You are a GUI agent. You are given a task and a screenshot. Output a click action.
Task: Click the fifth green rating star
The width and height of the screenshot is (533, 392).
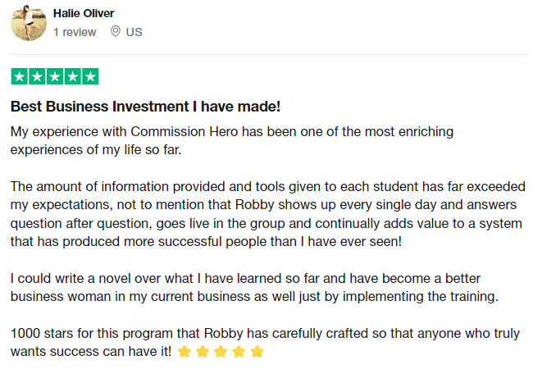pos(90,77)
